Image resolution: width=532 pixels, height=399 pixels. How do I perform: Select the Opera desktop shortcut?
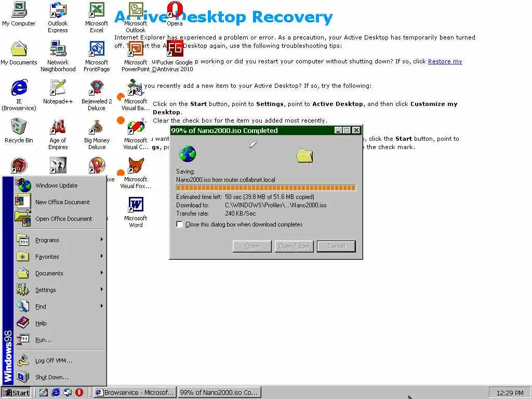(175, 14)
